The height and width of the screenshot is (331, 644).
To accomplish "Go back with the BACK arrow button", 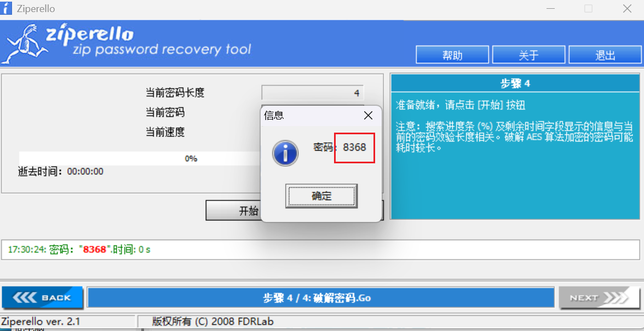I will [x=42, y=298].
